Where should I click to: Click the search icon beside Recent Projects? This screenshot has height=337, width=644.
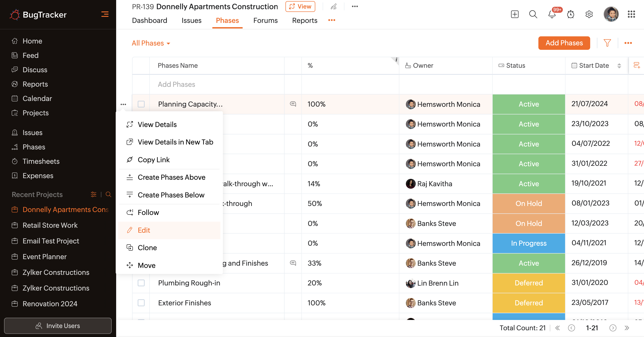click(108, 194)
